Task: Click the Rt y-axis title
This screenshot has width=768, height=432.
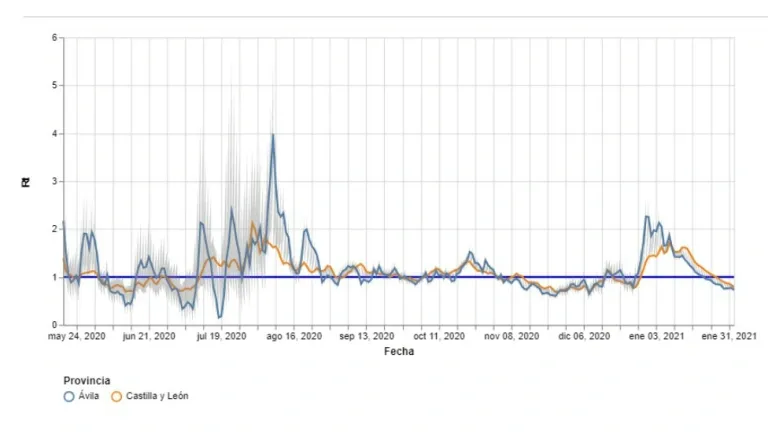Action: pos(26,182)
